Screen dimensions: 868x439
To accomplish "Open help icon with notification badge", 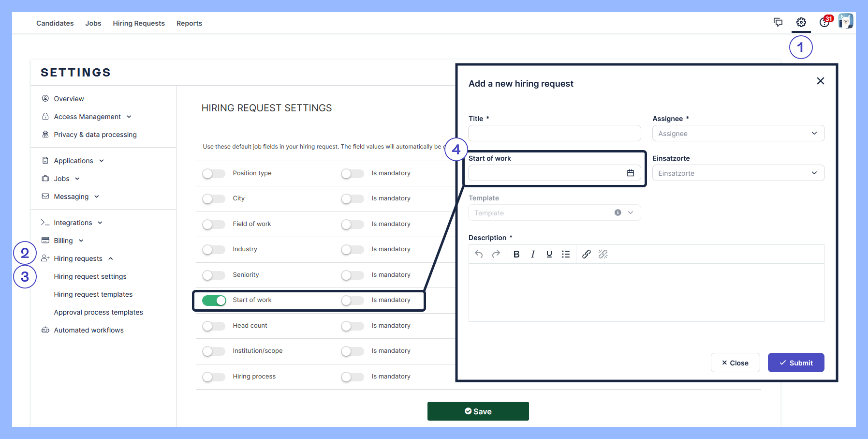I will tap(824, 22).
